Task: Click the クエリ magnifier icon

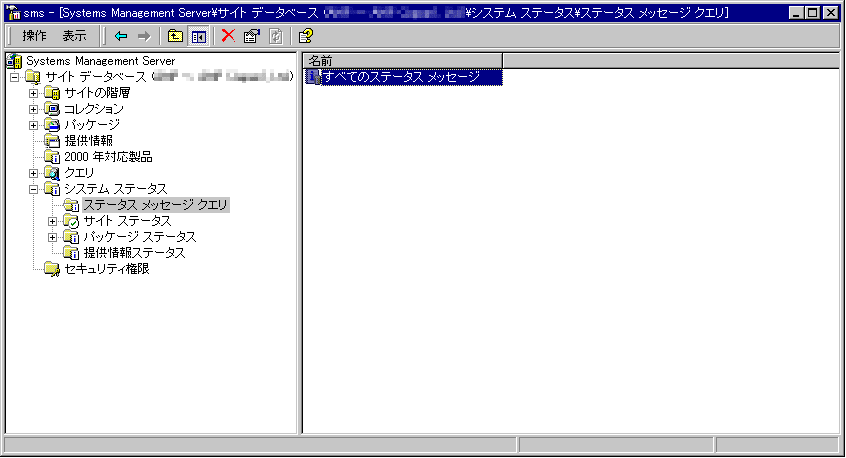Action: [x=52, y=173]
